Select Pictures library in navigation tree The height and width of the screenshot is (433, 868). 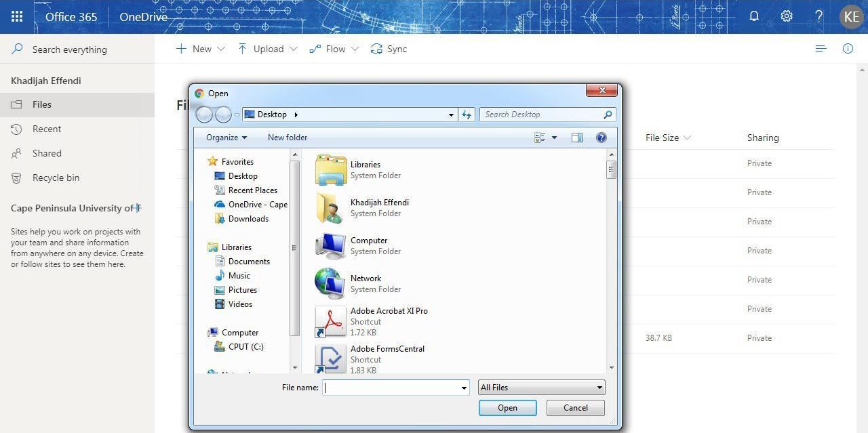(x=236, y=290)
